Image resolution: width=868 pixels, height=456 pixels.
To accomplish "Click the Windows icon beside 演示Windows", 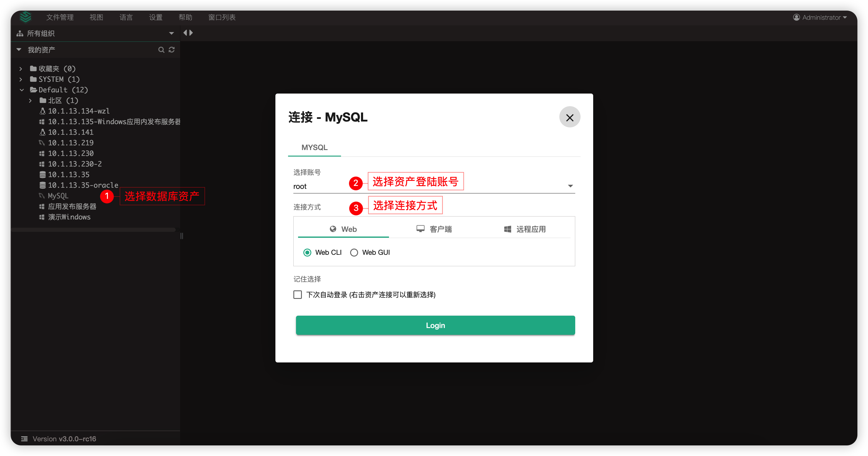I will 42,217.
